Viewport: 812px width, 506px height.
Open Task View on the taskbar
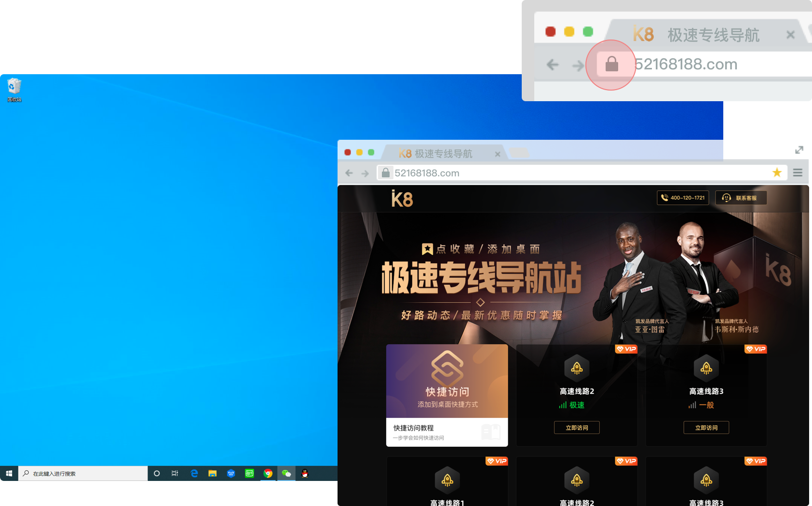point(175,474)
